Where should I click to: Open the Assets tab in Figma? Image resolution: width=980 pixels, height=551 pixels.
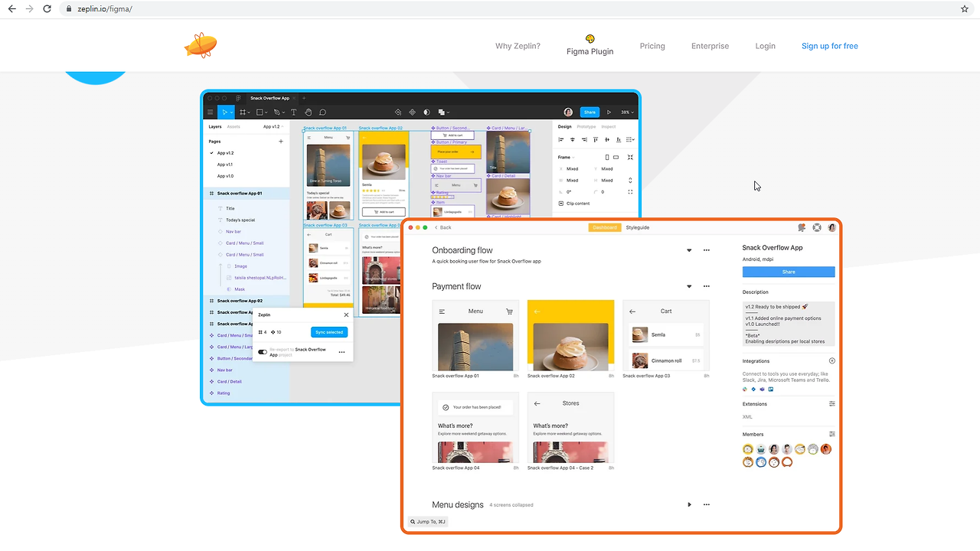click(x=234, y=126)
